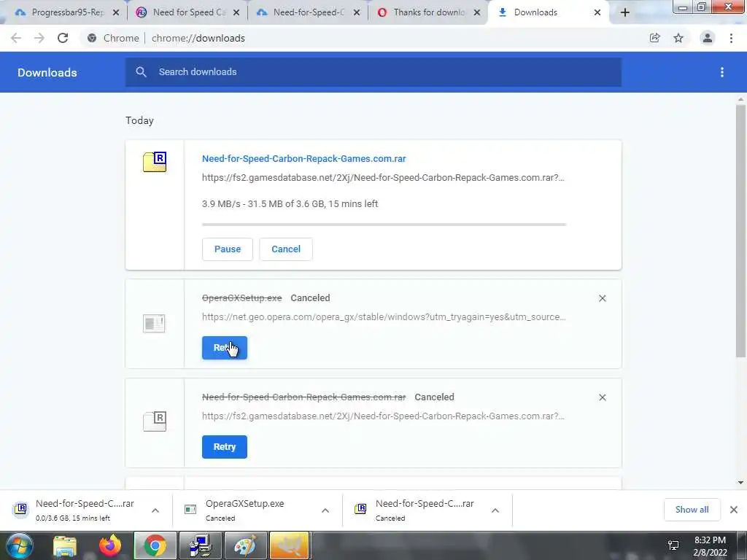Retry the canceled OperaGXSetup.exe download
This screenshot has width=747, height=560.
[225, 348]
